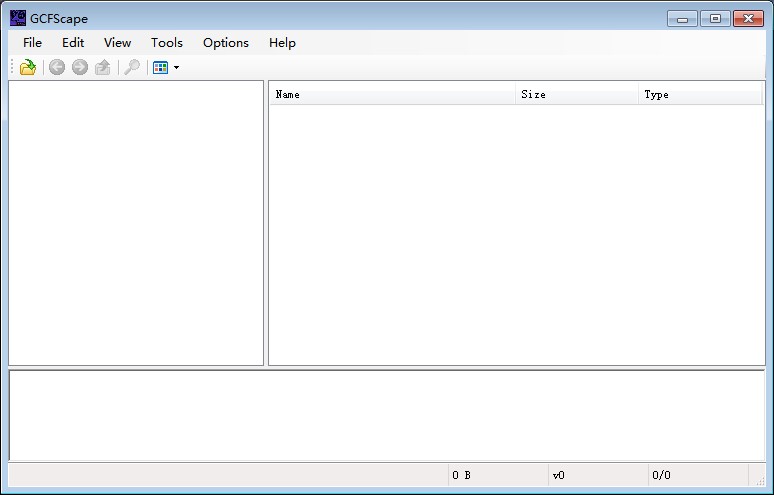Open the Tools menu

tap(167, 43)
